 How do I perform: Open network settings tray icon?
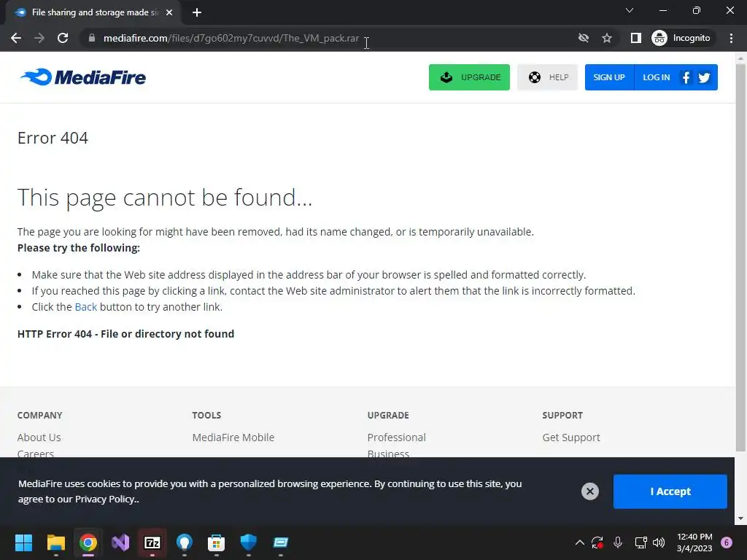[x=640, y=542]
